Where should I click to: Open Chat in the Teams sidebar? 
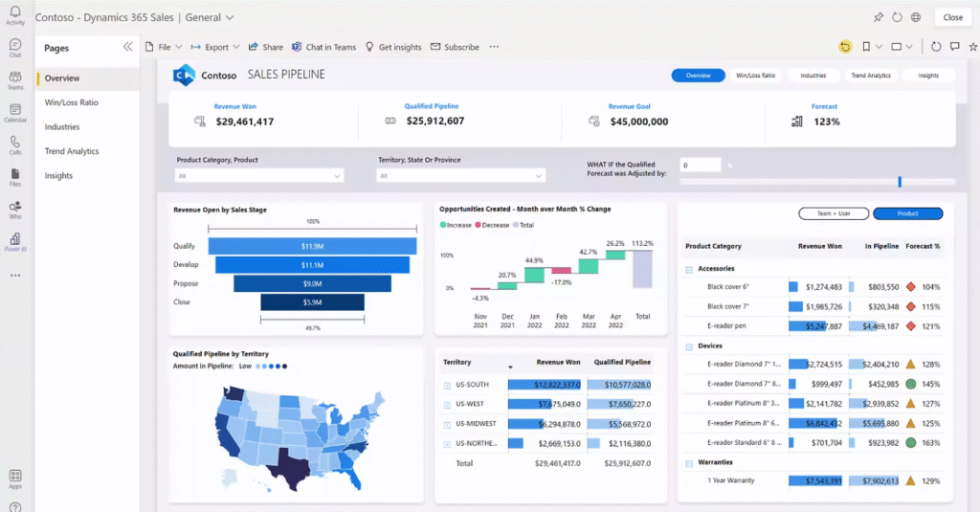[15, 48]
